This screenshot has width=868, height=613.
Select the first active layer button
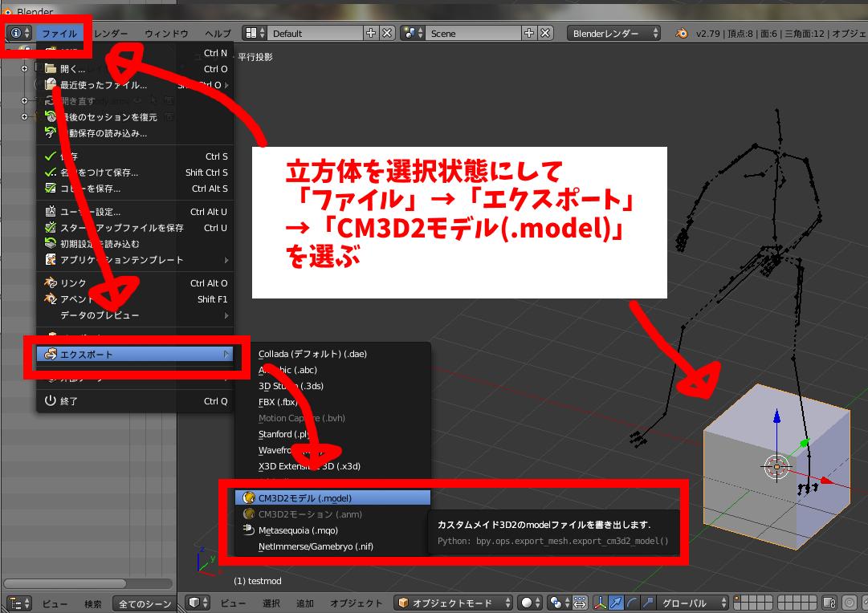point(738,599)
